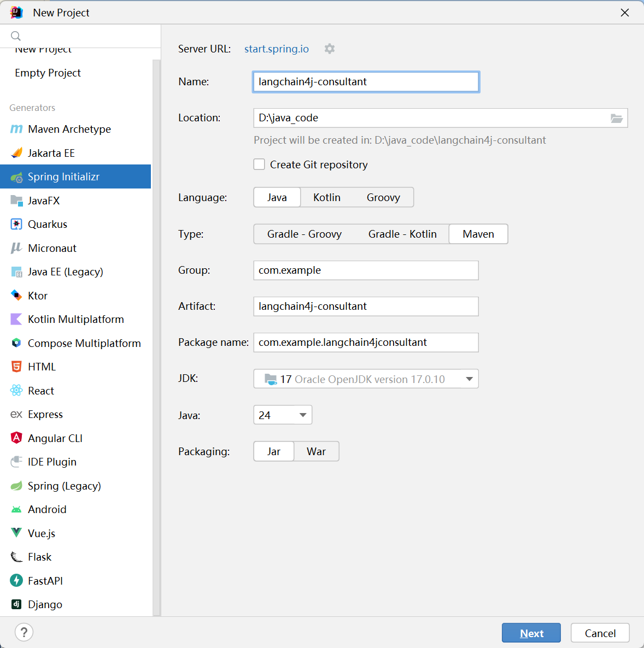Select the Kotlin Multiplatform generator

[x=75, y=320]
